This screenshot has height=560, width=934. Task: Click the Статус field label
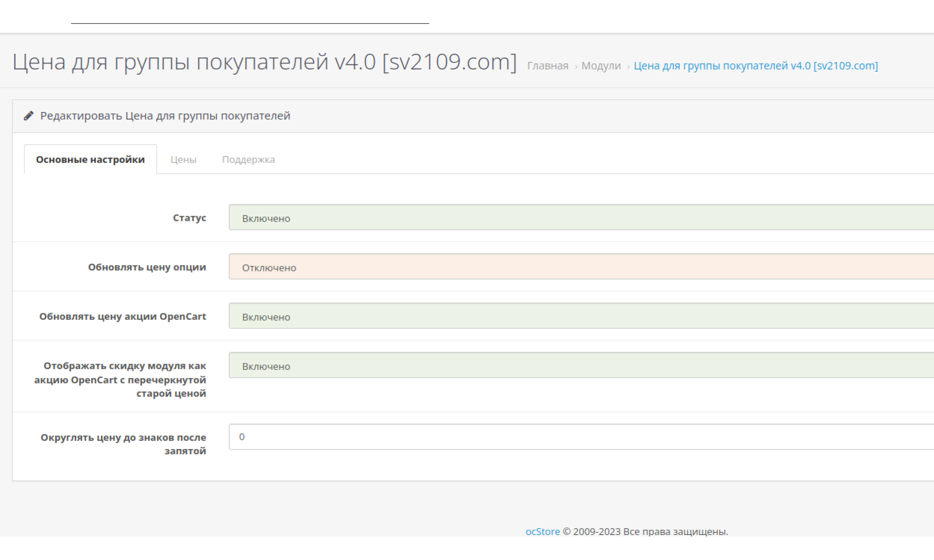pos(189,218)
